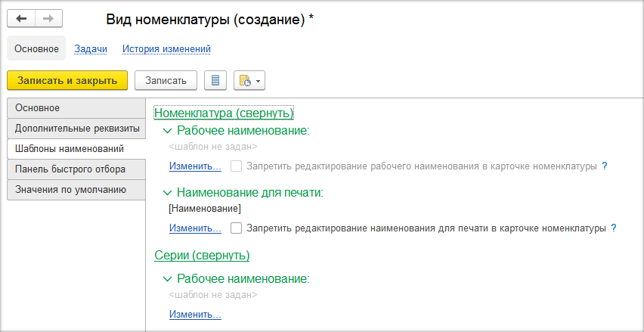Click Изменить link under Наименование для печати
The image size is (644, 332).
click(195, 228)
